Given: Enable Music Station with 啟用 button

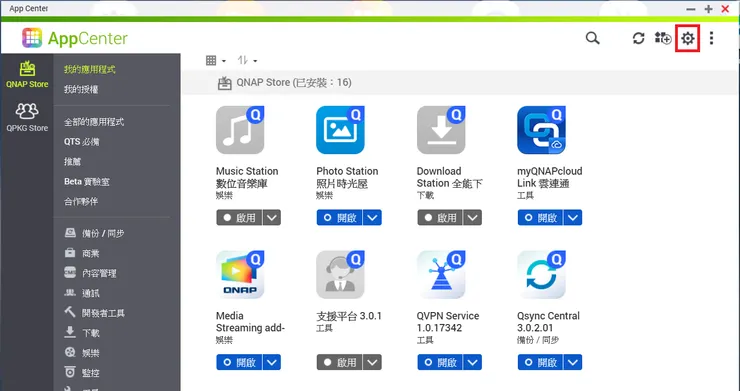Looking at the screenshot, I should pos(239,218).
